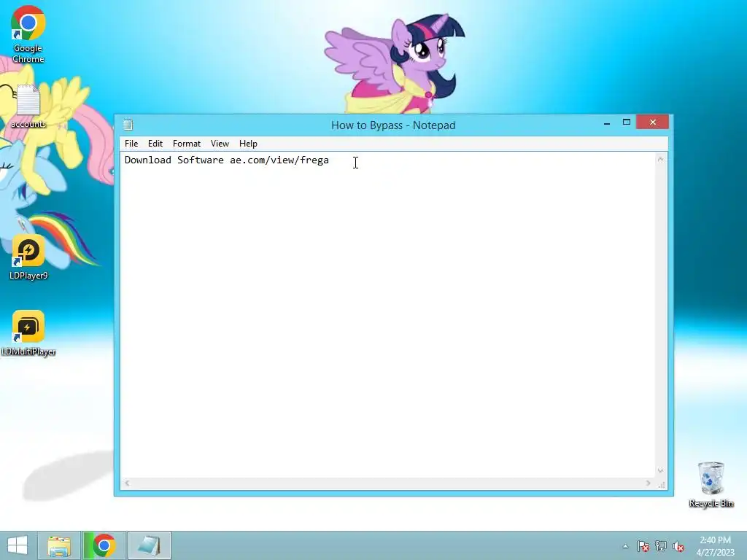Select the accounts text file on the desktop
747x560 pixels.
pos(28,106)
